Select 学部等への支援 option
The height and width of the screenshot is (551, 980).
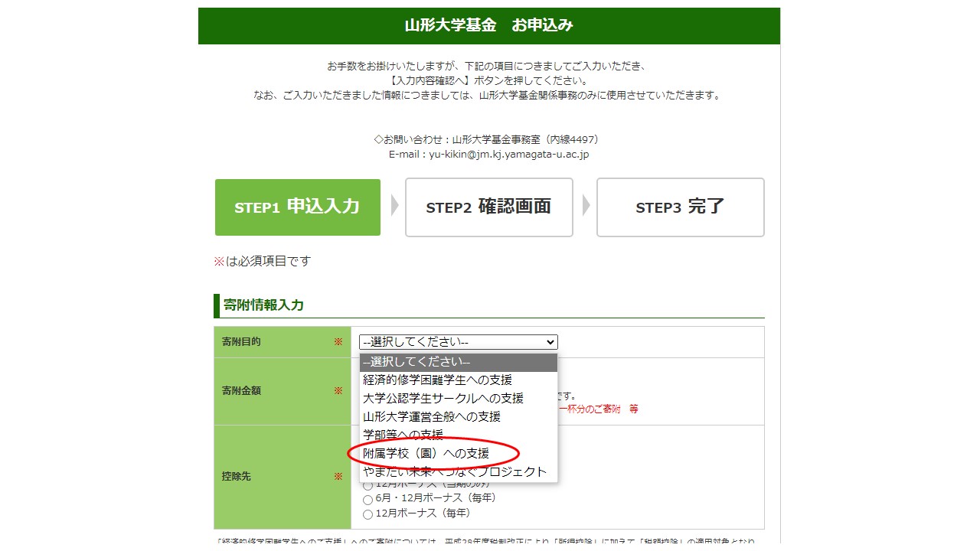click(459, 435)
